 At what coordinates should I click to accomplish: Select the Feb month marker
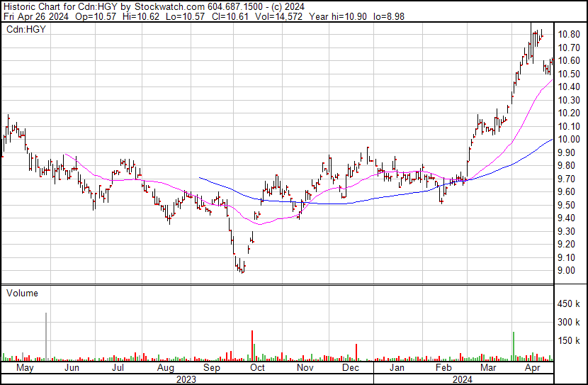[x=443, y=369]
